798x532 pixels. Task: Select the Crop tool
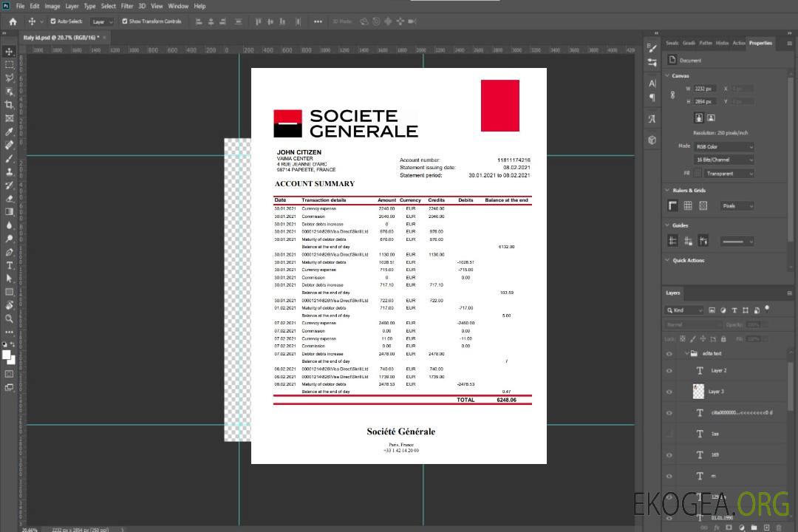[9, 105]
